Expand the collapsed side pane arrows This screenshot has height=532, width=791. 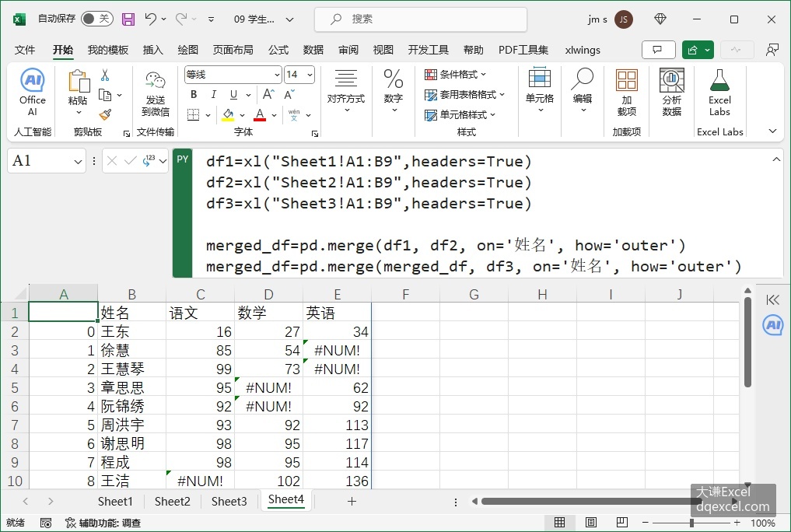[772, 300]
